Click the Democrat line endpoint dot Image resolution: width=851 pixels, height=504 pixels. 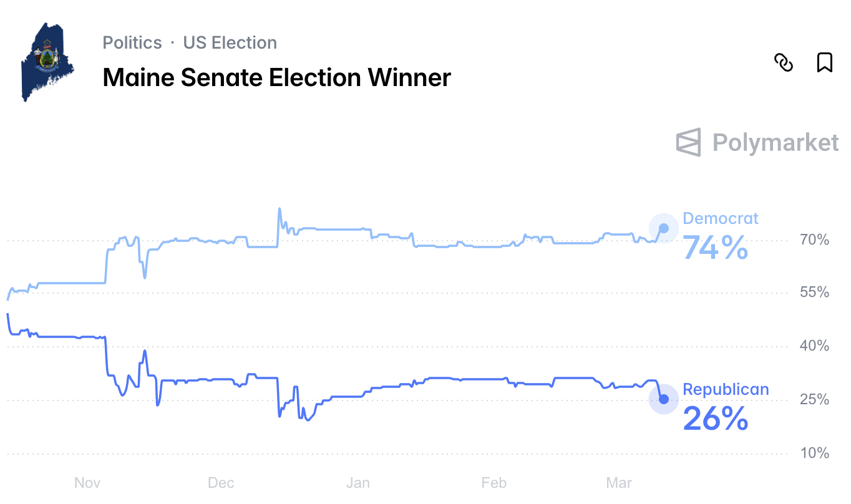[x=664, y=228]
